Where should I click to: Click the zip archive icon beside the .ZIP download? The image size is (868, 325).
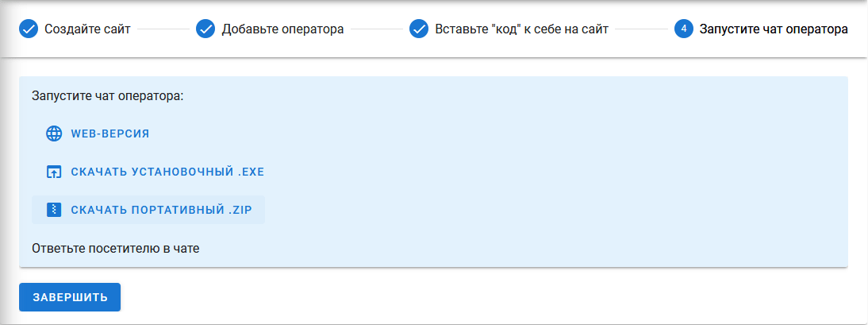coord(54,210)
